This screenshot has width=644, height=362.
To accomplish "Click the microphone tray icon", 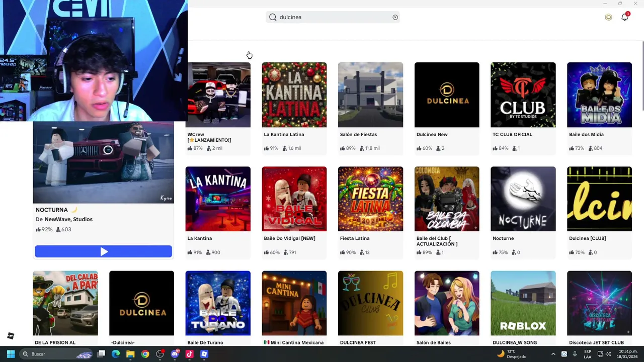I will pos(575,354).
